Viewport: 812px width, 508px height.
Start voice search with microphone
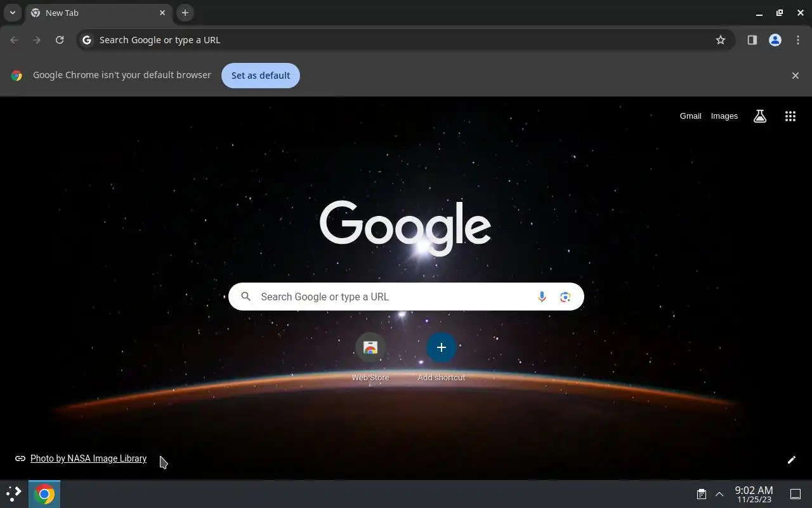pyautogui.click(x=542, y=297)
